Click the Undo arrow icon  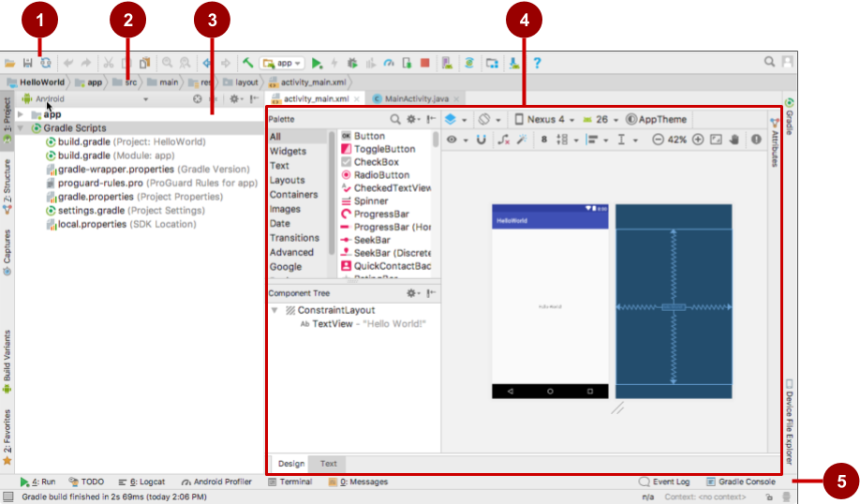tap(68, 63)
